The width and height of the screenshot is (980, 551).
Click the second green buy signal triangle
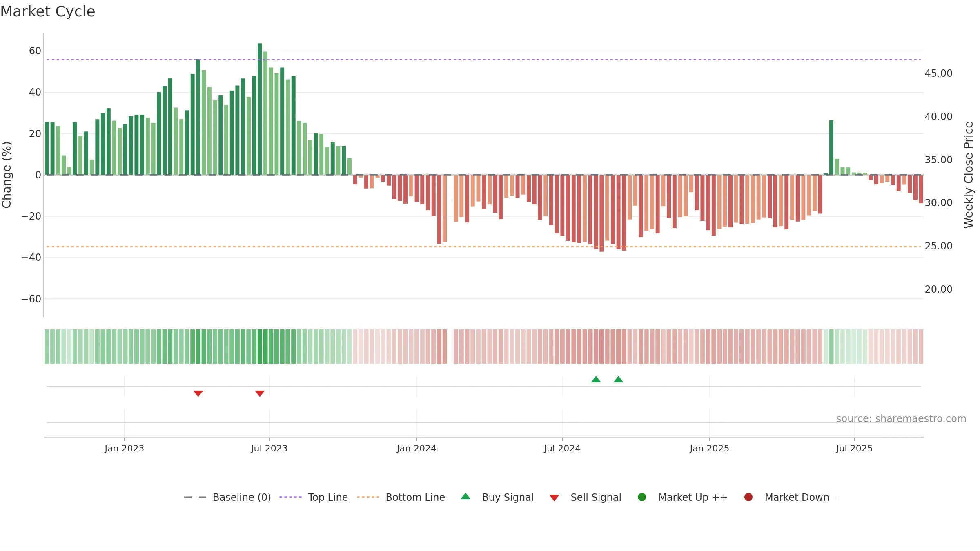[x=618, y=380]
